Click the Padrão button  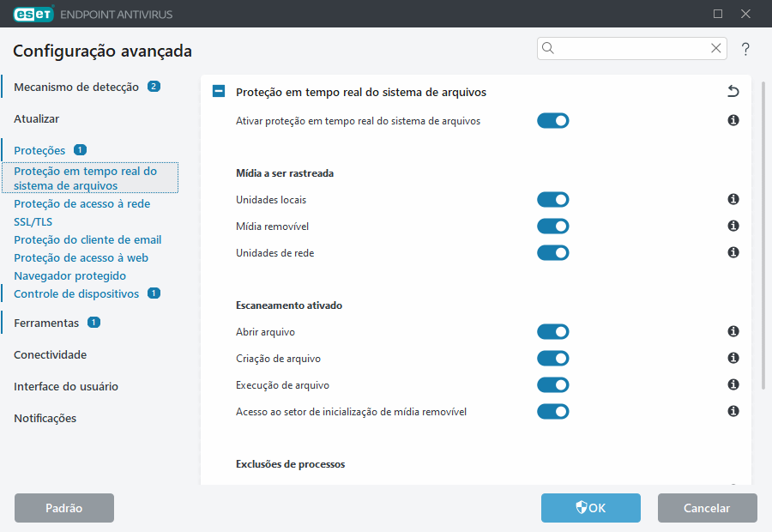coord(63,508)
